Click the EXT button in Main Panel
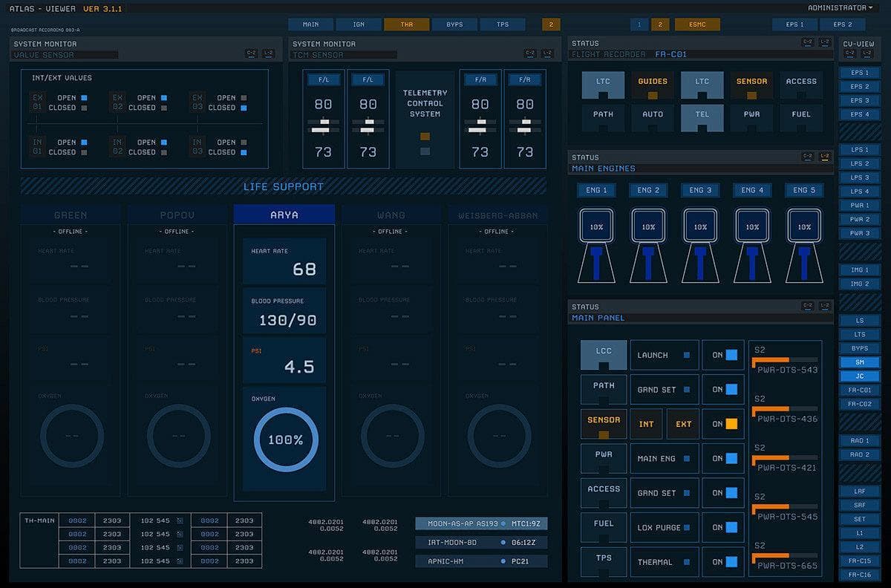This screenshot has height=588, width=891. click(x=683, y=424)
